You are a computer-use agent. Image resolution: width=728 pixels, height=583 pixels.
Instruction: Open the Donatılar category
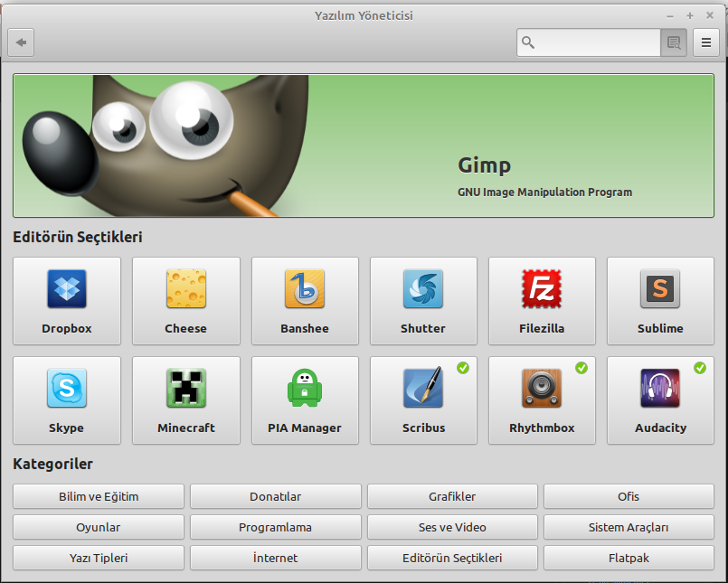(275, 496)
